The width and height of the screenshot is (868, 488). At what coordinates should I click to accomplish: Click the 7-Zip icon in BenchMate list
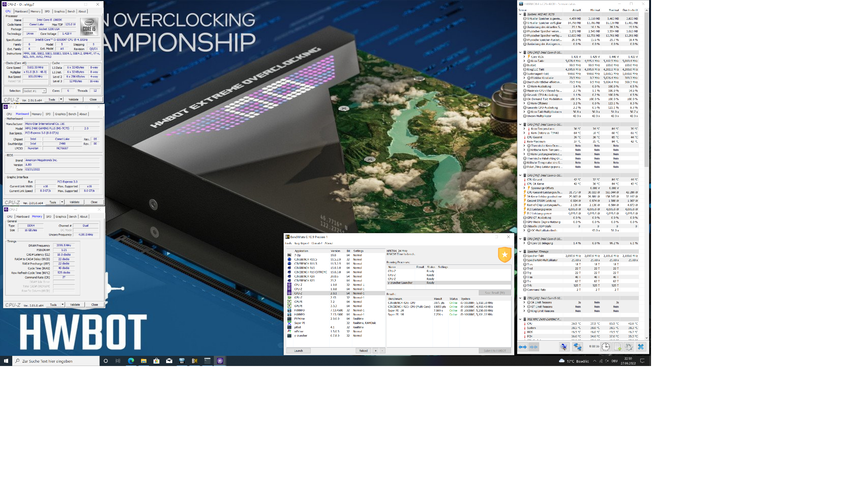point(289,255)
